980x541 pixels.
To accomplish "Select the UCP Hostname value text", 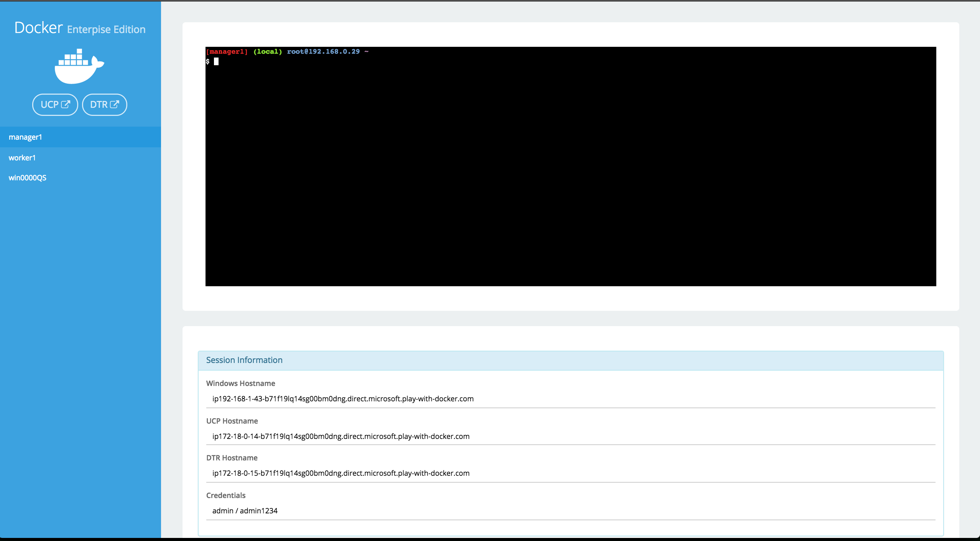I will [x=341, y=436].
